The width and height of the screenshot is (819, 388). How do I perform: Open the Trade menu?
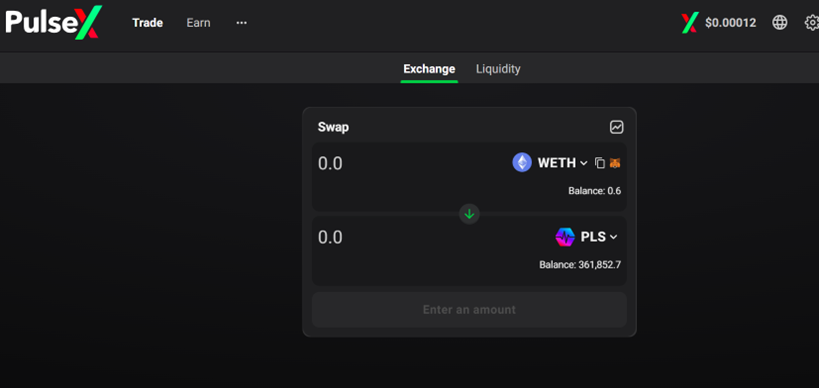pyautogui.click(x=147, y=23)
